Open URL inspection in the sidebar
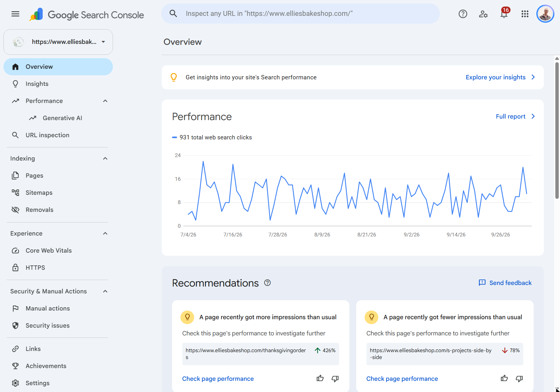 [58, 135]
